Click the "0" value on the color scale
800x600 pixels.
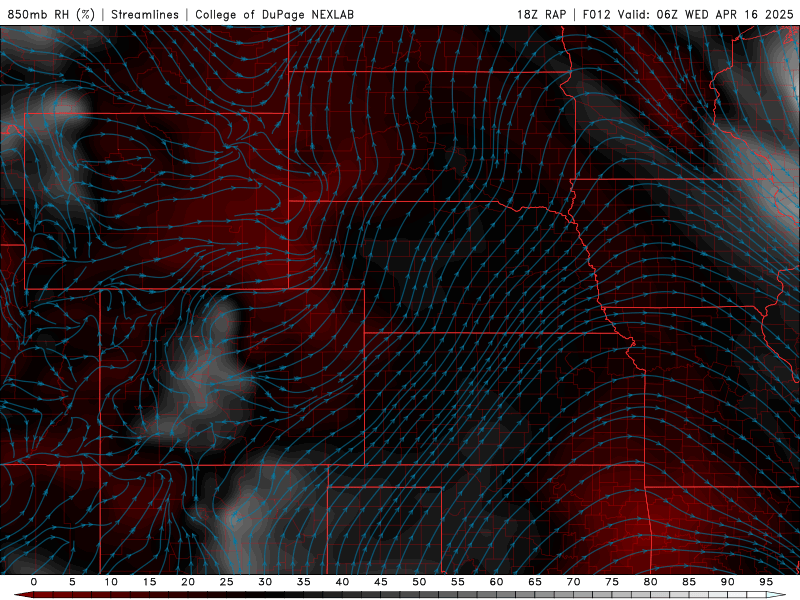[34, 582]
